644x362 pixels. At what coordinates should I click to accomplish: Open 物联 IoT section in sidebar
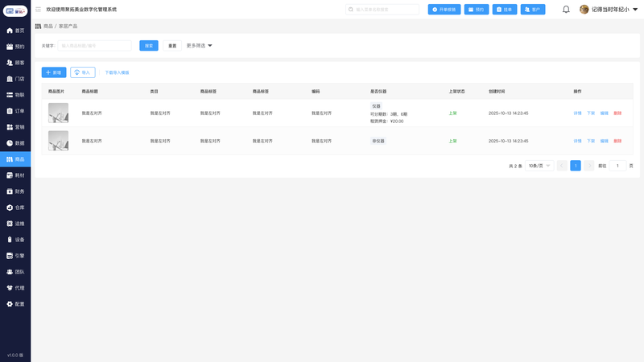15,95
